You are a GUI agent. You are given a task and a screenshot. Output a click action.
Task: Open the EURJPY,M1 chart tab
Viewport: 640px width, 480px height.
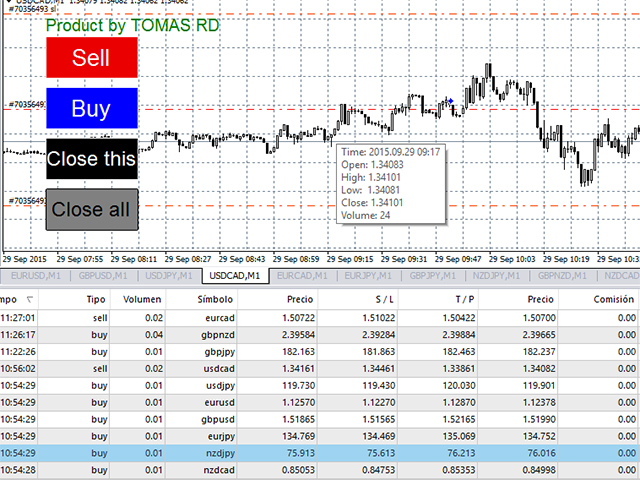coord(368,276)
